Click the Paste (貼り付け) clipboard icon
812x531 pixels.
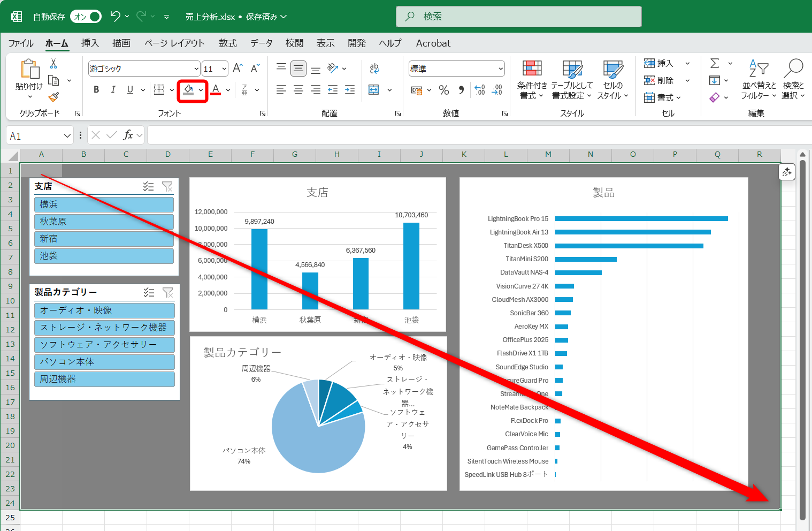(29, 70)
